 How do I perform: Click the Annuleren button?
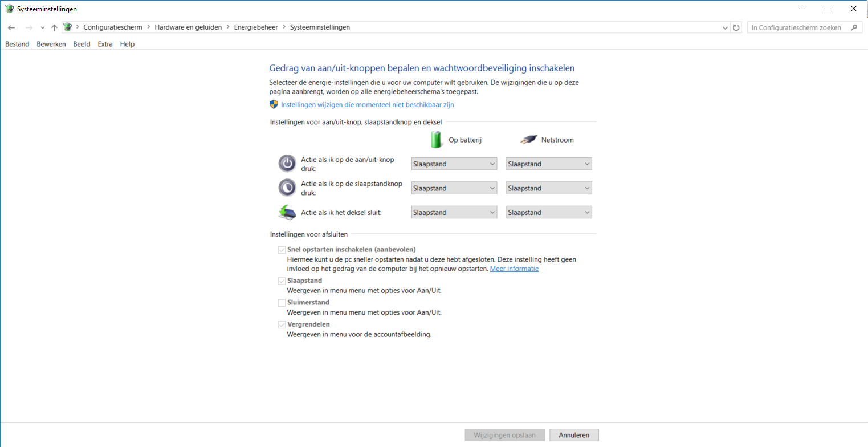[574, 435]
